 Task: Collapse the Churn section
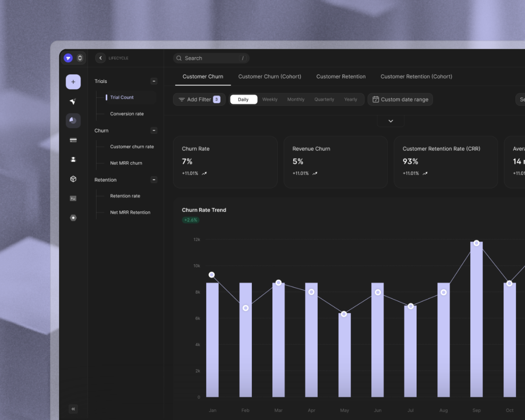pyautogui.click(x=154, y=131)
